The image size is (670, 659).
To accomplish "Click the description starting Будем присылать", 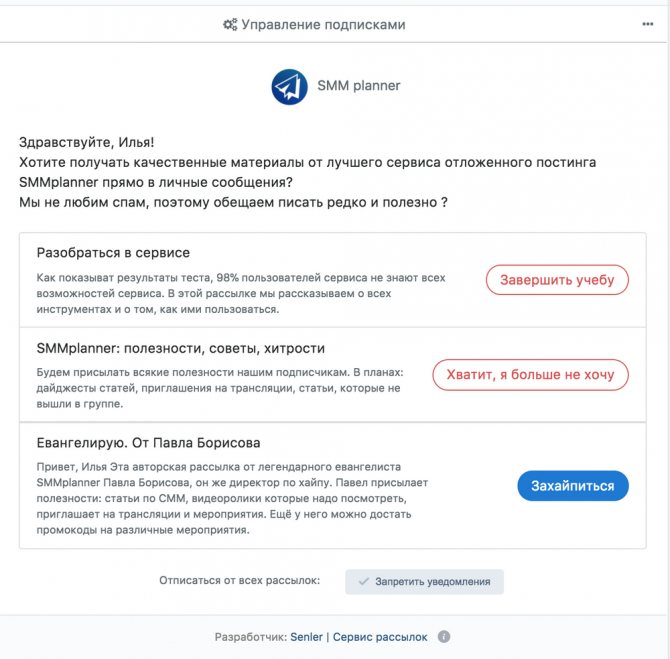I will click(220, 388).
